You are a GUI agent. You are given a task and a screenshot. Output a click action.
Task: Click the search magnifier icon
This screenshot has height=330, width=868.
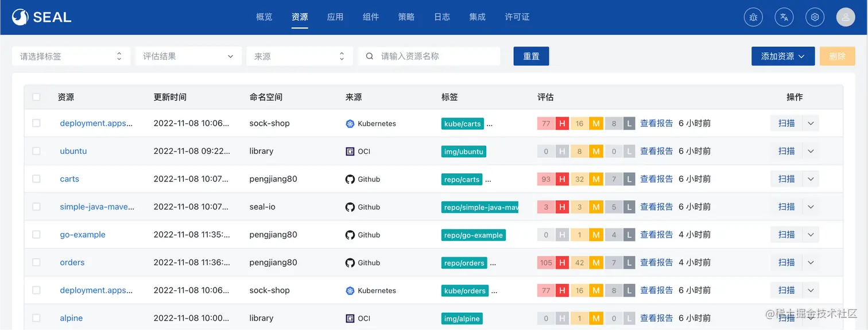(x=370, y=56)
